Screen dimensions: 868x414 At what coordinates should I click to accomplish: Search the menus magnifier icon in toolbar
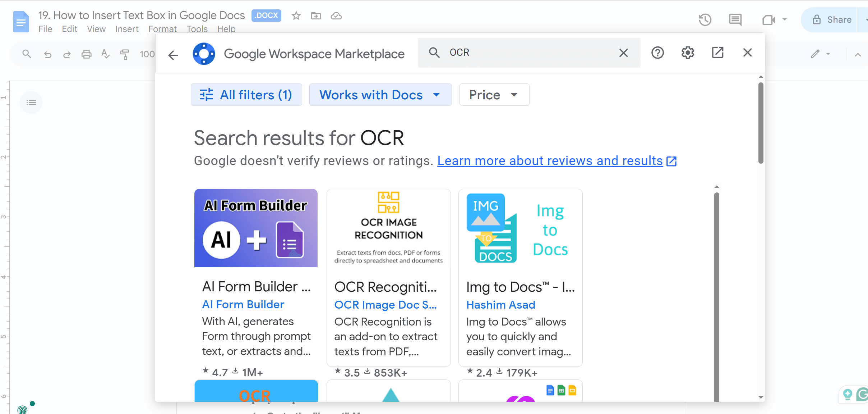27,54
